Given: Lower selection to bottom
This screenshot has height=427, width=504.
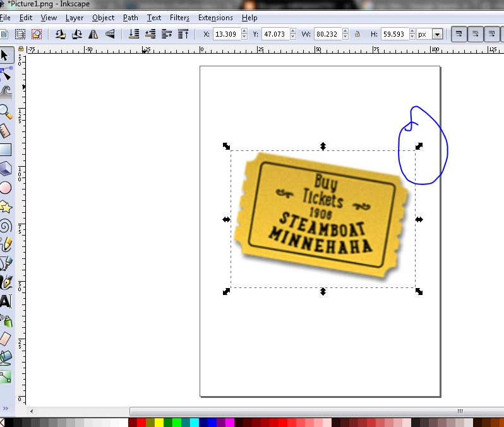Looking at the screenshot, I should (134, 34).
